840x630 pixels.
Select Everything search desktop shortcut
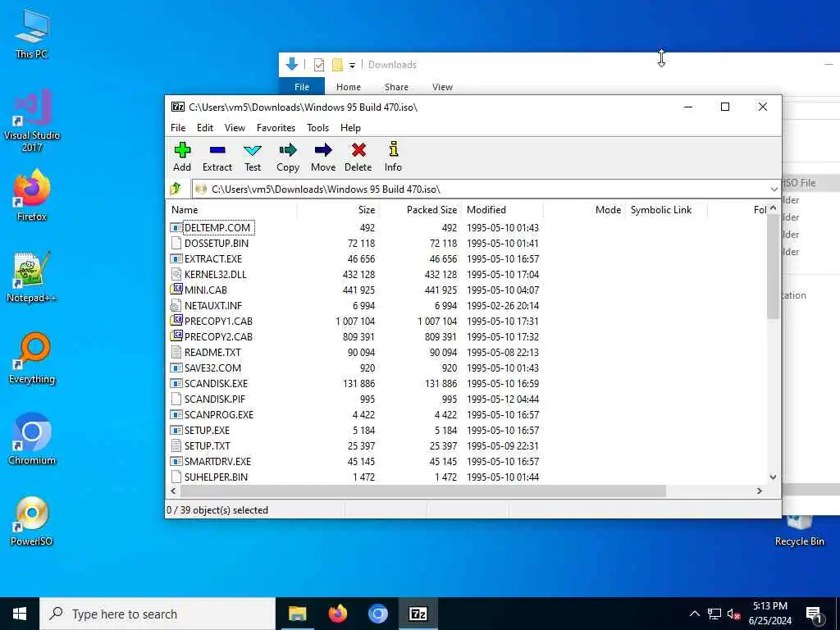tap(32, 358)
